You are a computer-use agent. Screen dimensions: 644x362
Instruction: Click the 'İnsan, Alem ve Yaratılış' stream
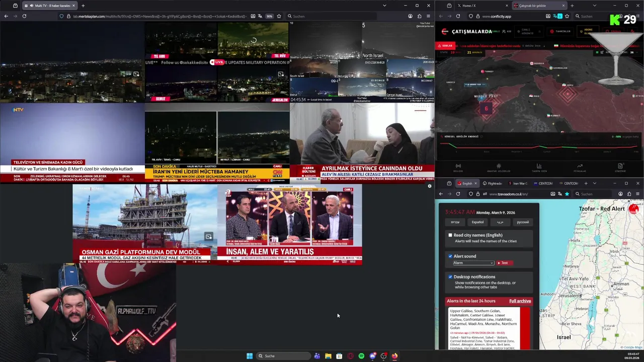(x=289, y=224)
